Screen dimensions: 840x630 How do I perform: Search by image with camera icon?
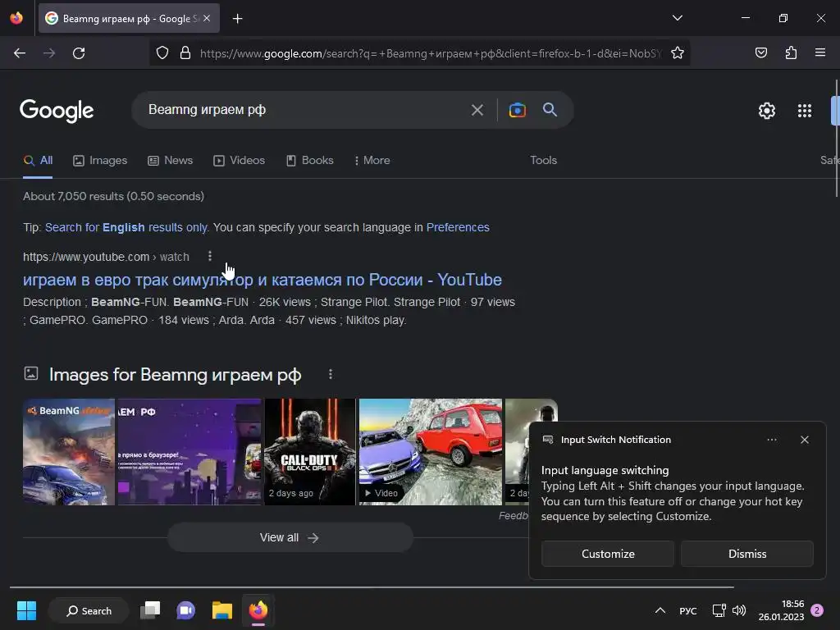tap(517, 110)
